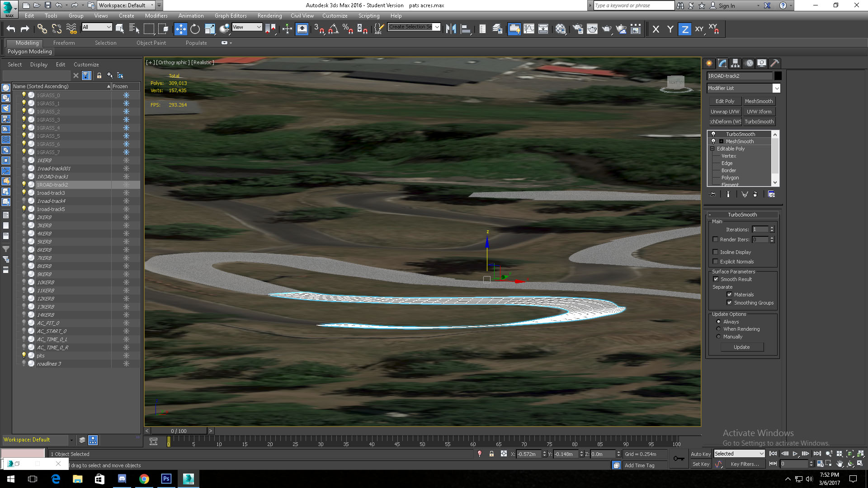Click the time slider 0 / 100 handle

(x=179, y=431)
